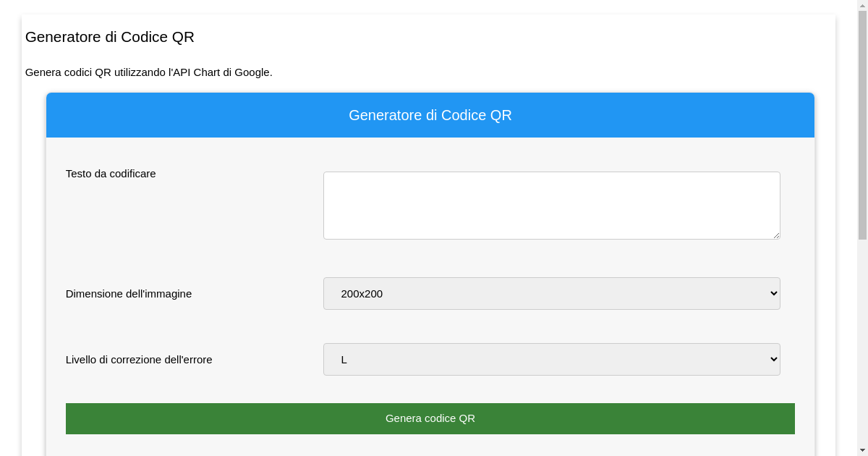
Task: Click the Google Chart API description text
Action: 149,72
